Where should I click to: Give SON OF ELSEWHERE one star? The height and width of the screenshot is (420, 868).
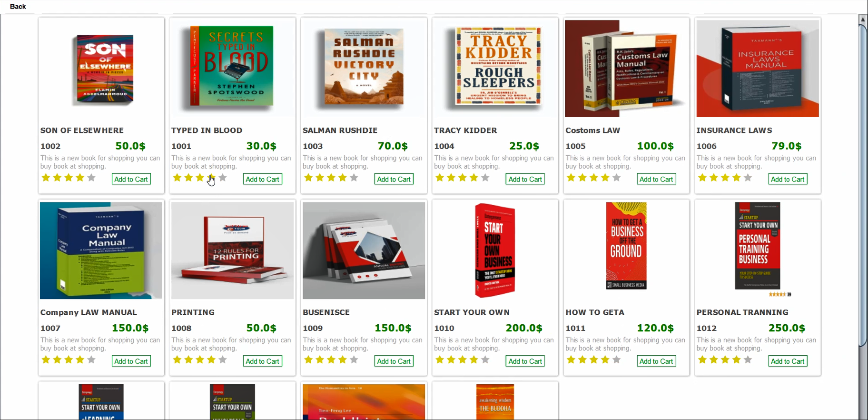point(46,178)
